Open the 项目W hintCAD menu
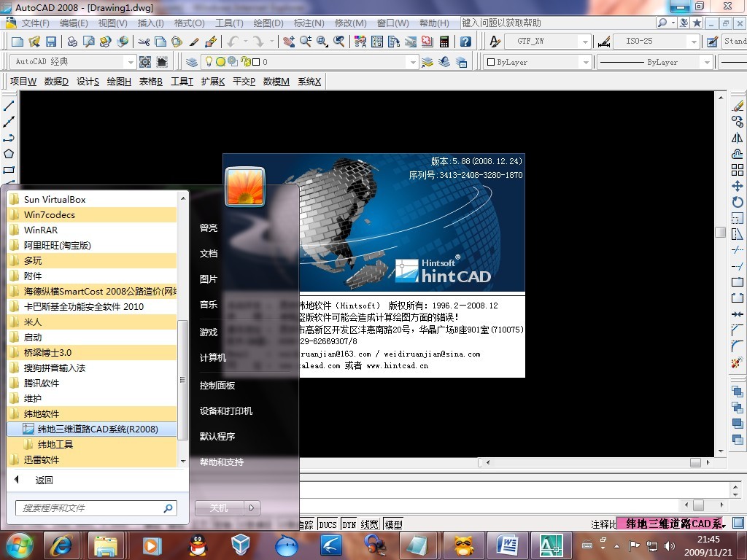747x560 pixels. point(23,82)
